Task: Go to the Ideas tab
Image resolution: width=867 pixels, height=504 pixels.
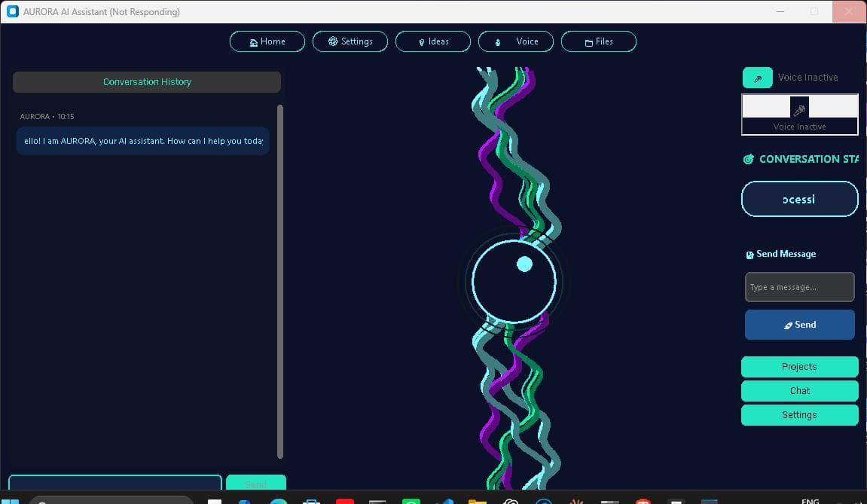Action: click(433, 41)
